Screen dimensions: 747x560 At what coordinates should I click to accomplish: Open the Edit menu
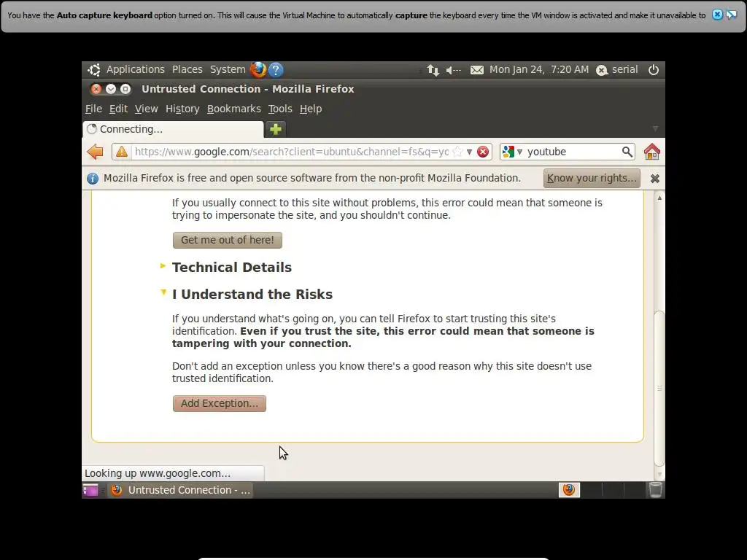click(118, 109)
